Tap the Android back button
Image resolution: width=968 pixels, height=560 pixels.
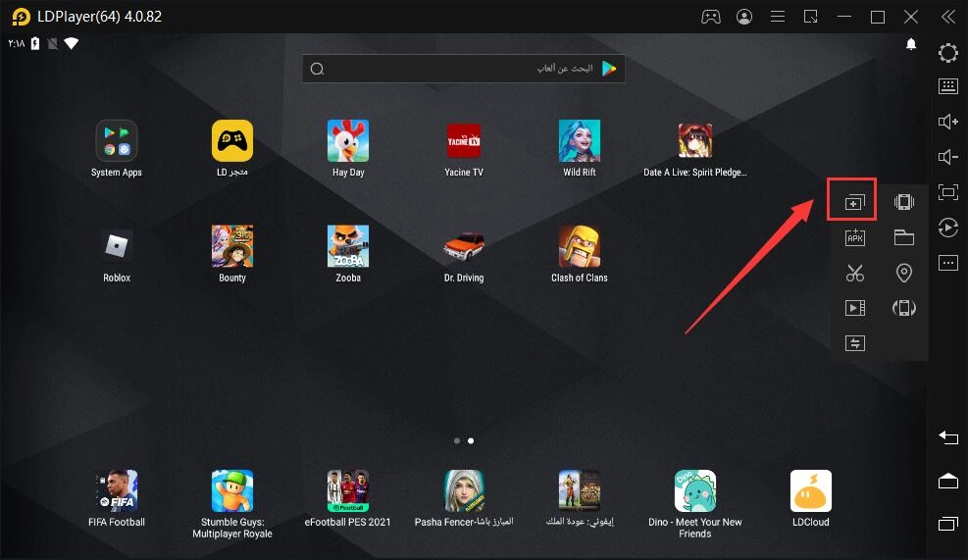[x=948, y=437]
